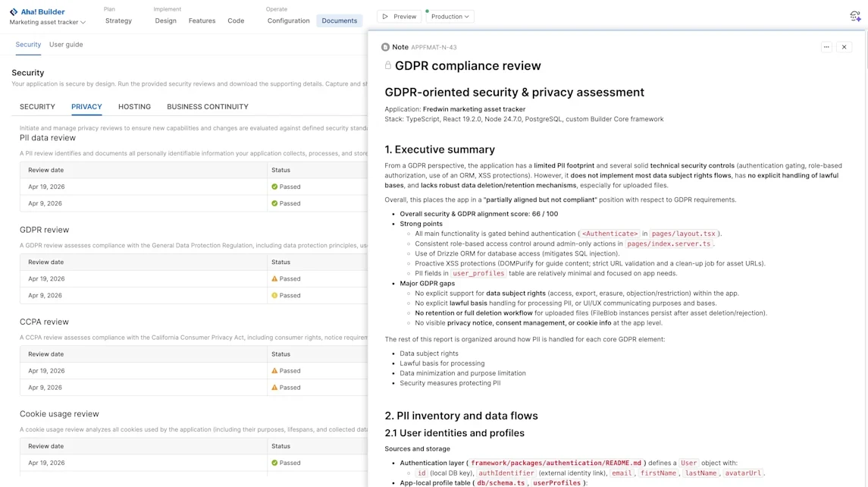Viewport: 868px width, 487px height.
Task: Click the green Passed icon for PII Apr 9
Action: click(274, 203)
